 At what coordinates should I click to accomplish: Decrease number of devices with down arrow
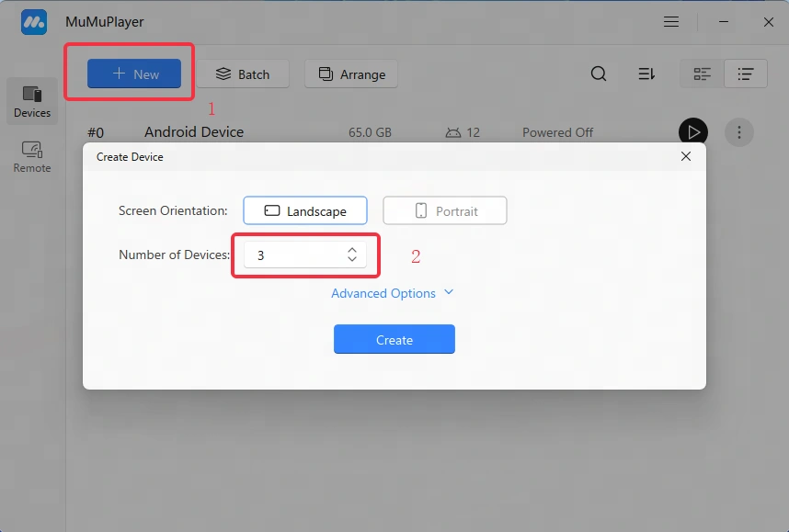coord(352,260)
